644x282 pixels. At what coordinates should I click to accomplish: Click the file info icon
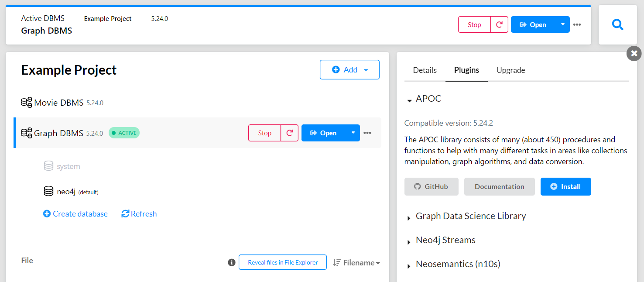232,262
